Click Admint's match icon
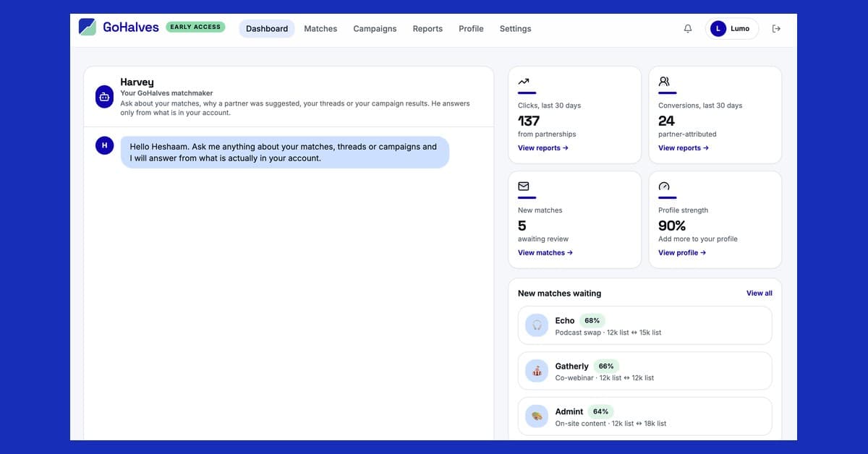 click(x=537, y=416)
